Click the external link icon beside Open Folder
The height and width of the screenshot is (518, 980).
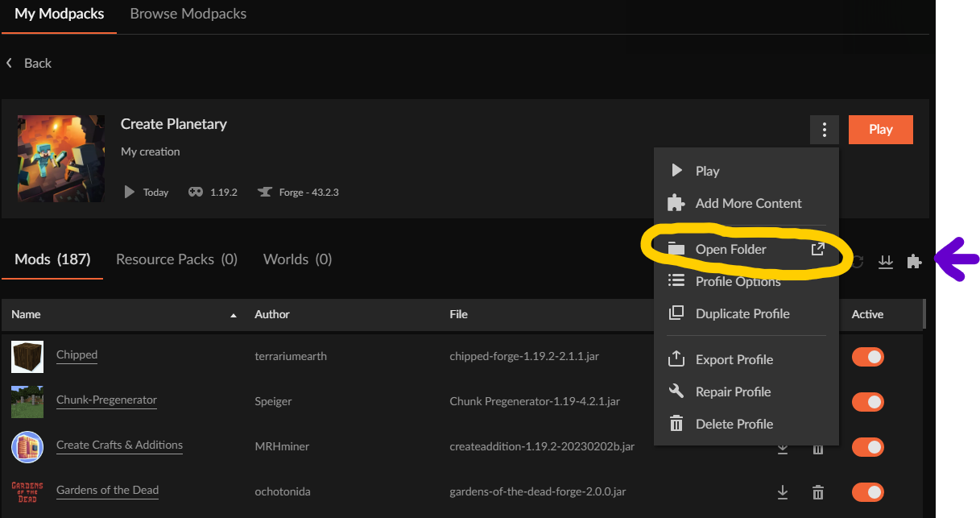(817, 249)
